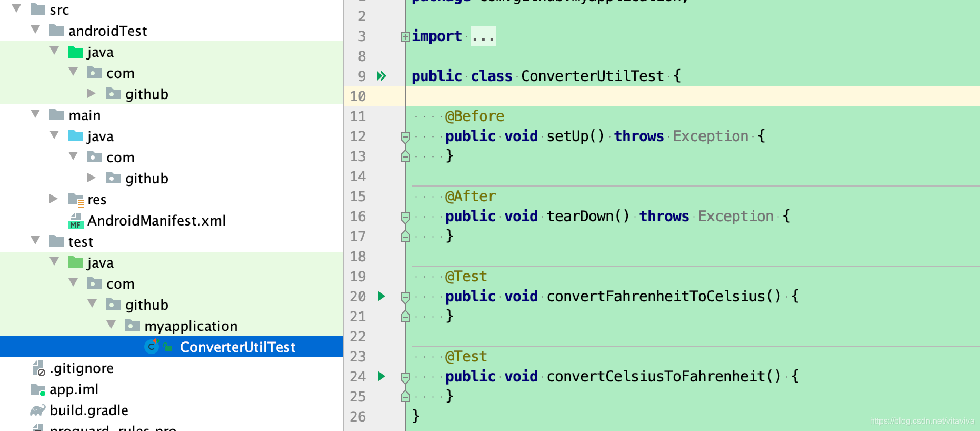Click the collapsed import ellipsis
Image resolution: width=980 pixels, height=431 pixels.
pyautogui.click(x=483, y=36)
